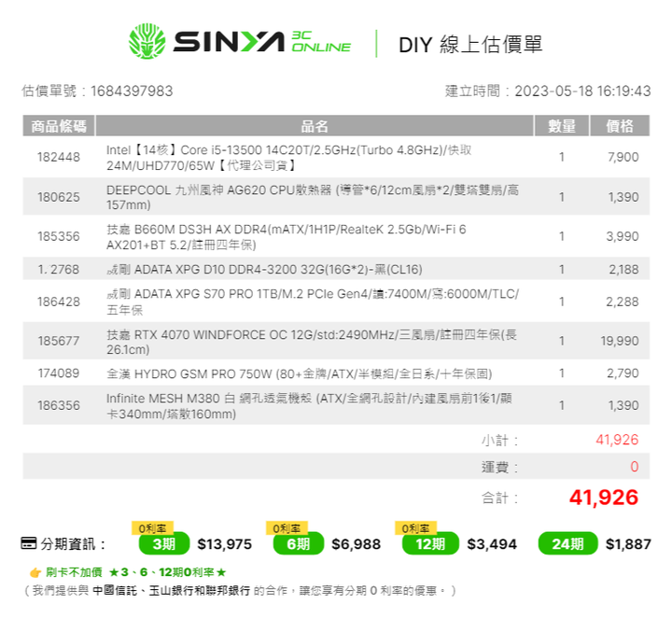
Task: Click the price 2,188
Action: [x=623, y=270]
